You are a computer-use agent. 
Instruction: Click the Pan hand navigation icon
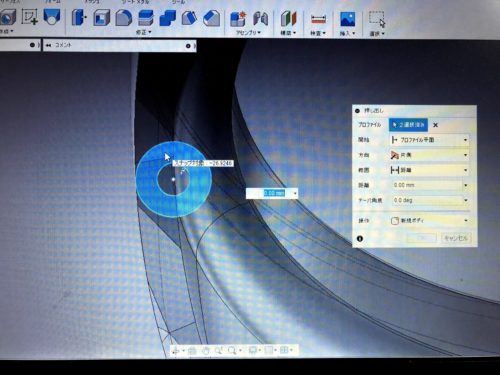[x=206, y=350]
